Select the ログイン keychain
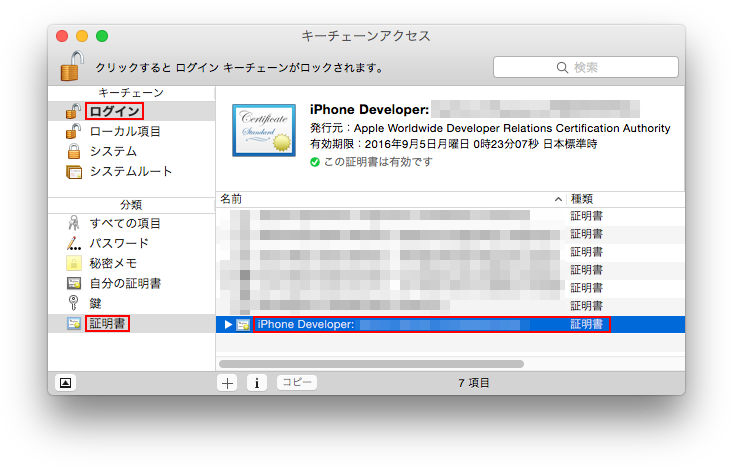733x468 pixels. (x=115, y=111)
